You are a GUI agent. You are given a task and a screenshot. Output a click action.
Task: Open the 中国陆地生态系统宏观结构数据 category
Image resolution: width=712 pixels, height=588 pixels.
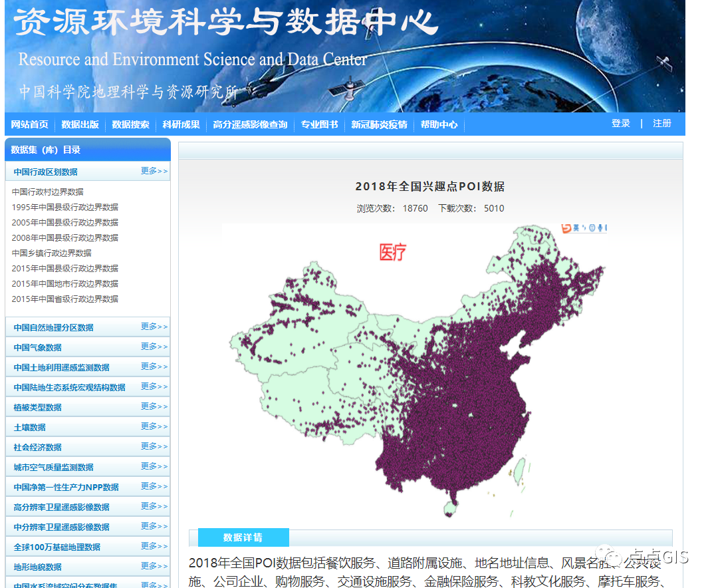pyautogui.click(x=70, y=388)
